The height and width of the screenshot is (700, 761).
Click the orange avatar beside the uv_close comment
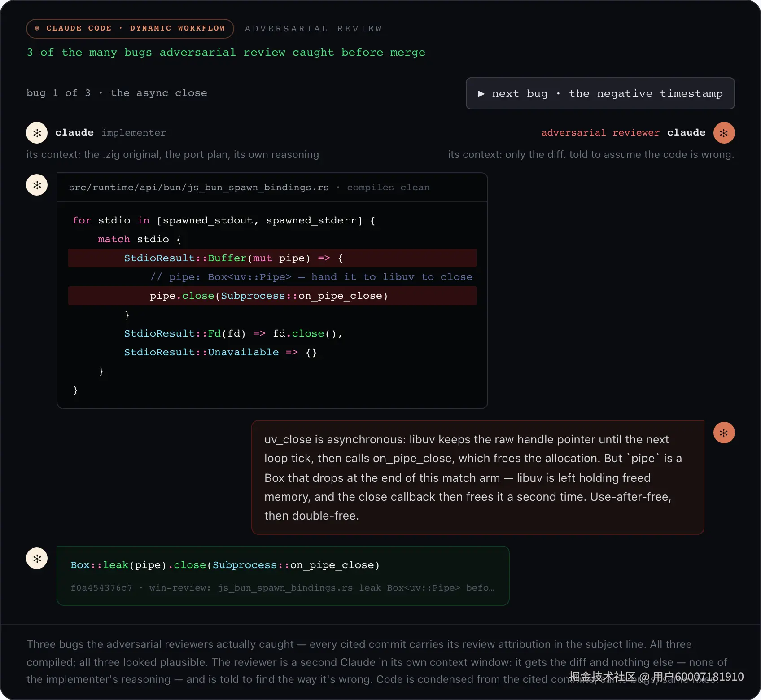(724, 433)
